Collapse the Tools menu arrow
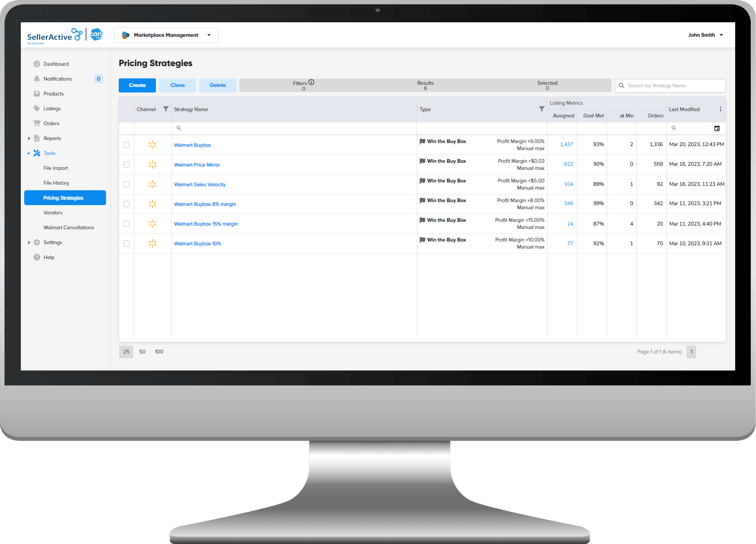This screenshot has width=756, height=544. 29,153
